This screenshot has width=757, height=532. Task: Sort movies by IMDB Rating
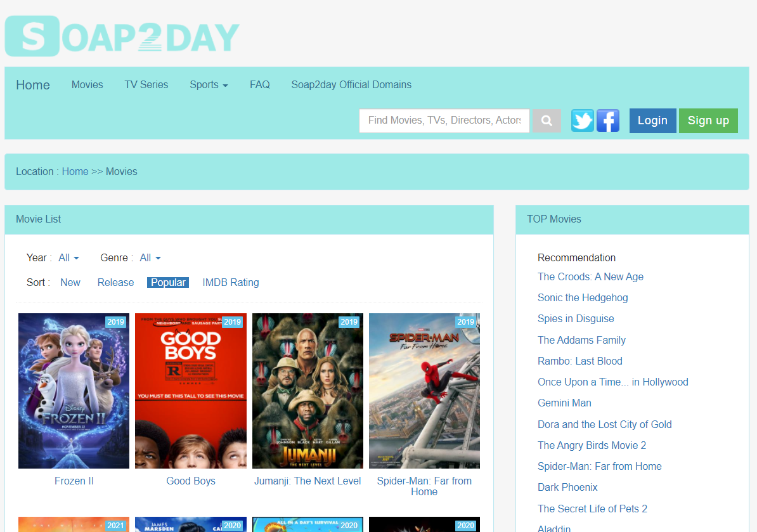[231, 282]
